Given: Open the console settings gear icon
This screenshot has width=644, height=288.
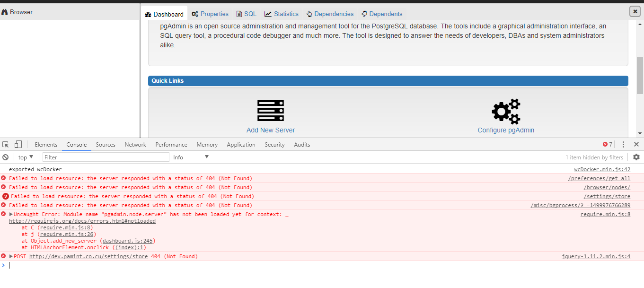Looking at the screenshot, I should coord(636,157).
